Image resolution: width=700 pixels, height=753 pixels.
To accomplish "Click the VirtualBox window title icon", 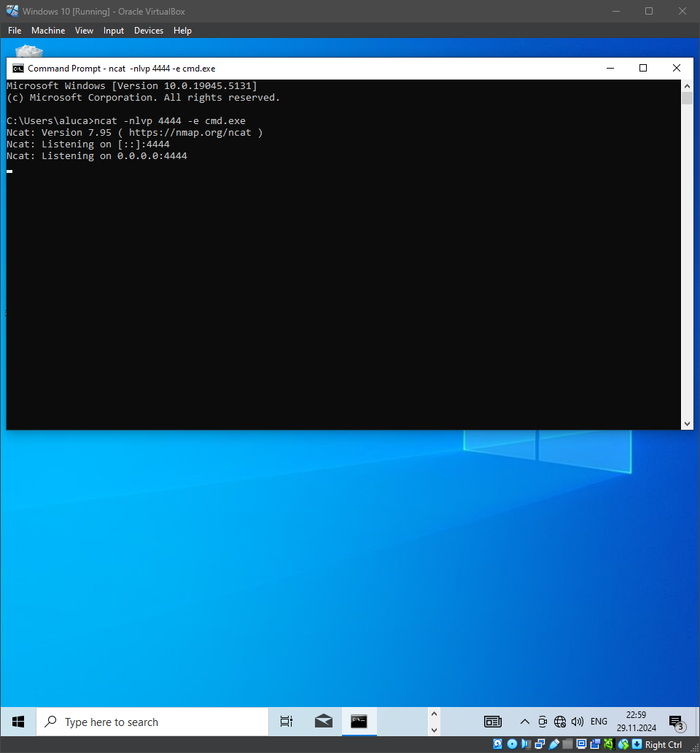I will click(12, 10).
